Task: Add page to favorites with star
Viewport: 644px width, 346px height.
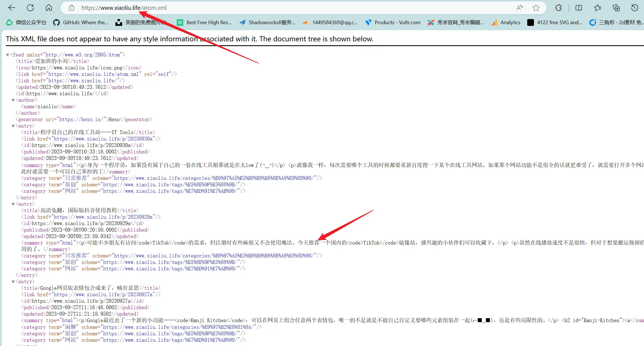Action: point(536,8)
